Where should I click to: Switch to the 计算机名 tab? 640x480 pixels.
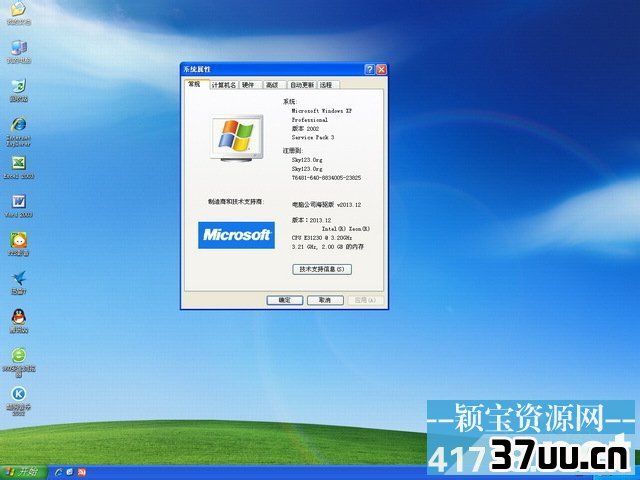(x=224, y=85)
